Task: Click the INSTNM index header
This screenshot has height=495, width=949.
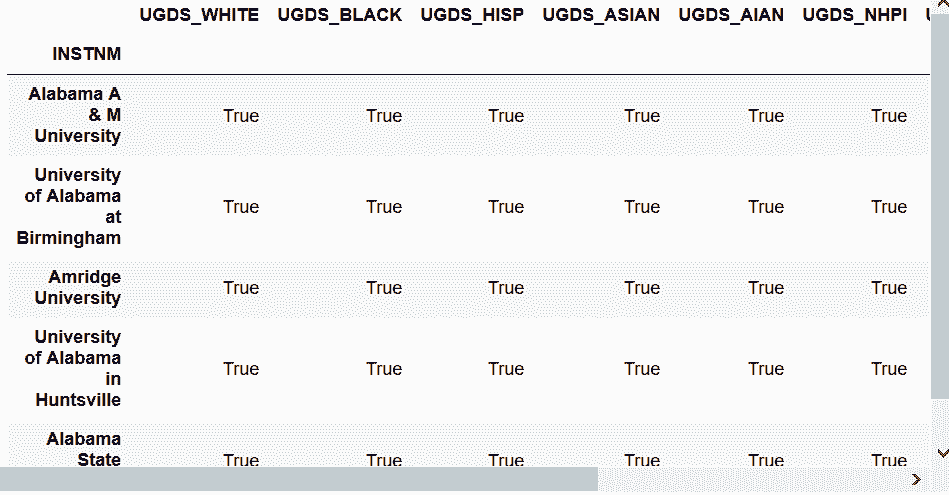Action: tap(87, 54)
